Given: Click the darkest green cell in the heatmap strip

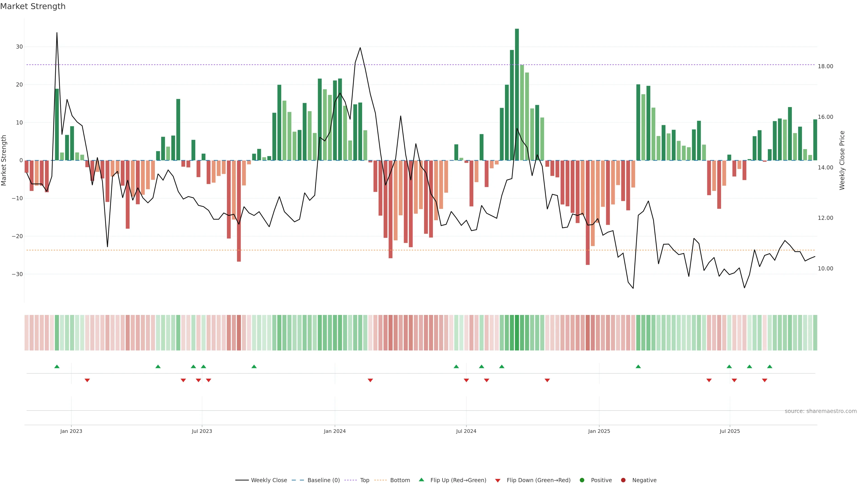Looking at the screenshot, I should (x=517, y=333).
